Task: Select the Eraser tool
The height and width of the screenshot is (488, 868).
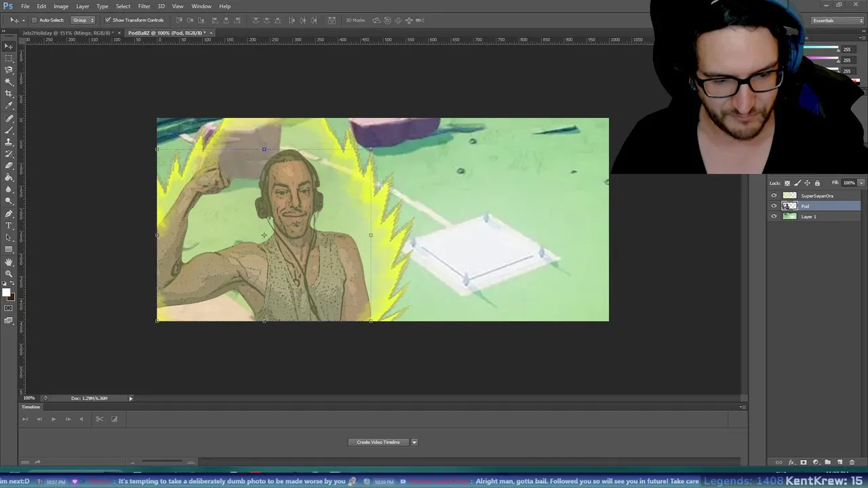Action: (9, 165)
